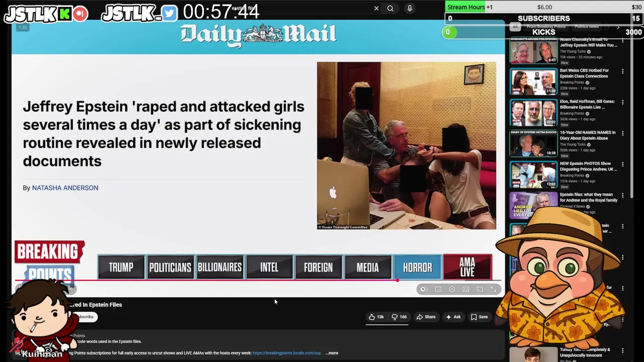Open the Noam Chomsky's Email video thumbnail

[533, 50]
